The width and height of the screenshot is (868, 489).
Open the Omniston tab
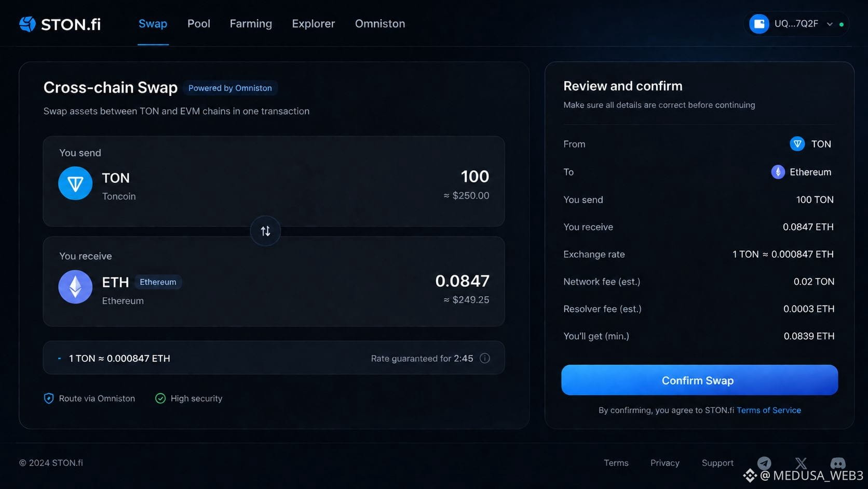pyautogui.click(x=380, y=23)
